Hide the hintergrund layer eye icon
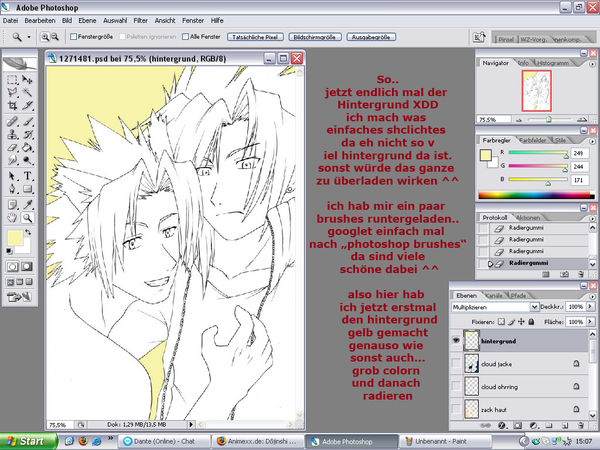Screen dimensions: 600x450 pyautogui.click(x=456, y=341)
